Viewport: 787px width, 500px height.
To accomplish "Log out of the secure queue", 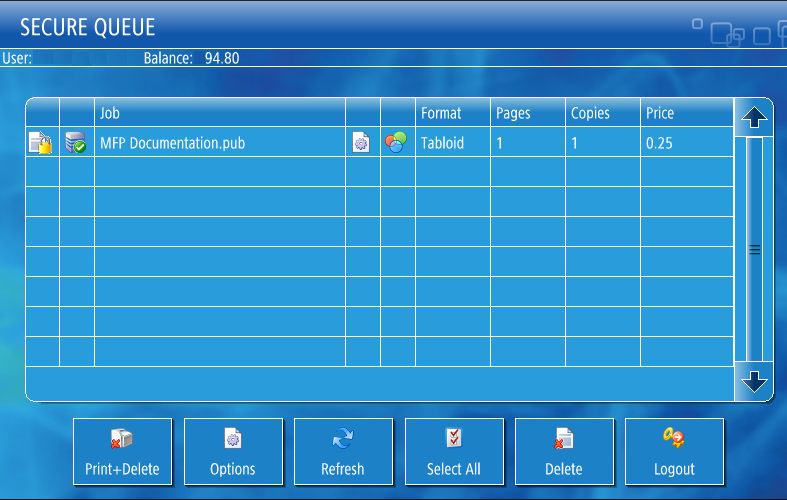I will click(674, 451).
